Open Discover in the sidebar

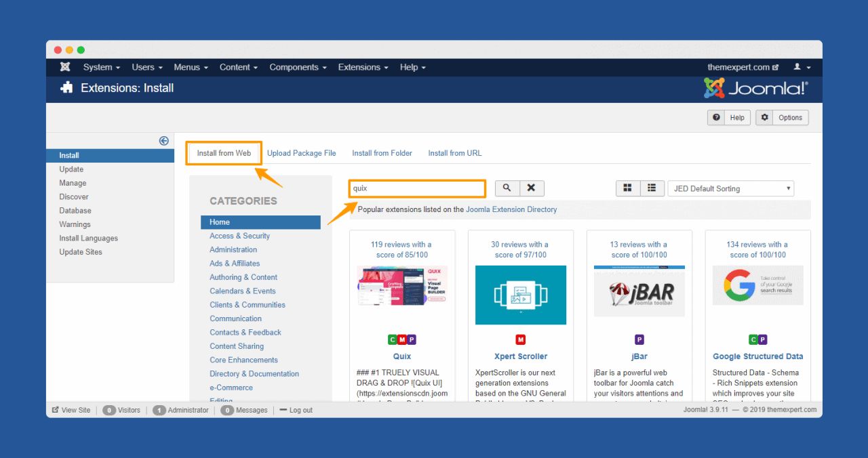point(74,196)
